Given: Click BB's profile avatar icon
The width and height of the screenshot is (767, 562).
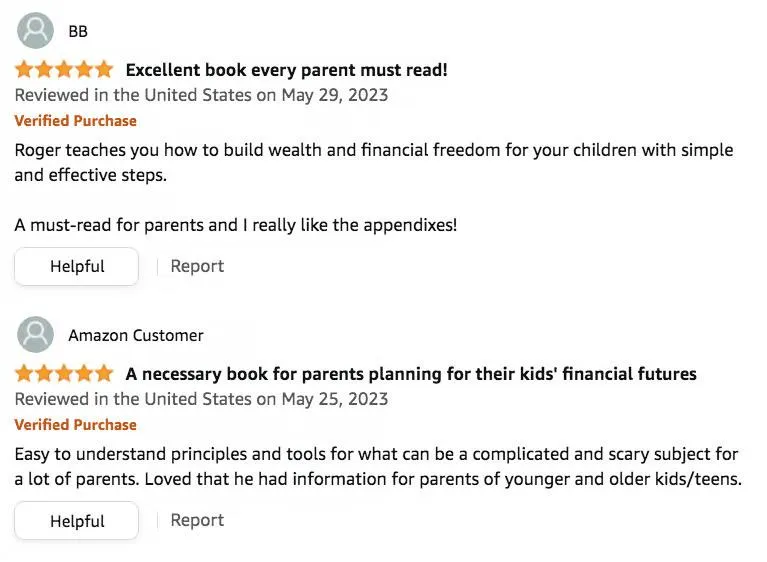Looking at the screenshot, I should coord(36,31).
